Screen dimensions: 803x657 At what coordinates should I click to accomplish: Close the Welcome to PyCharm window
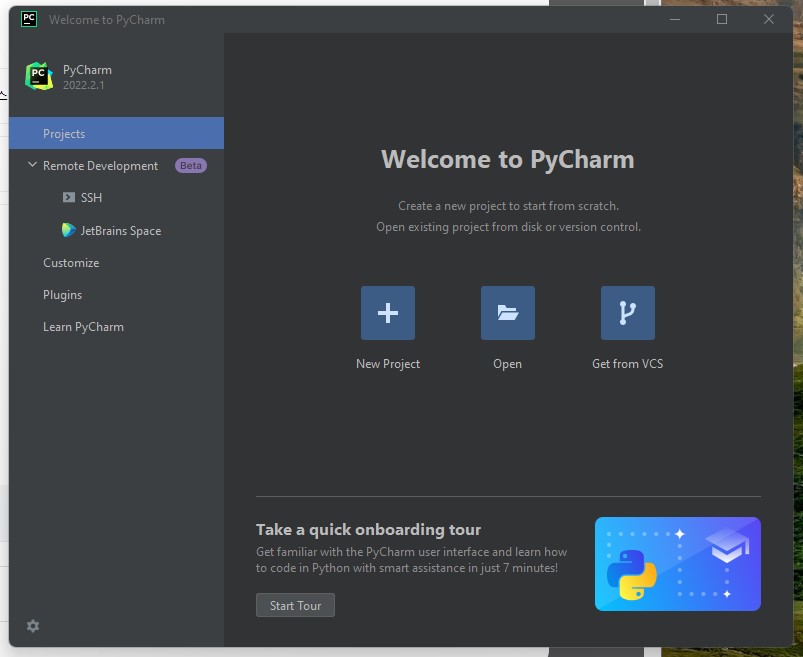point(769,19)
